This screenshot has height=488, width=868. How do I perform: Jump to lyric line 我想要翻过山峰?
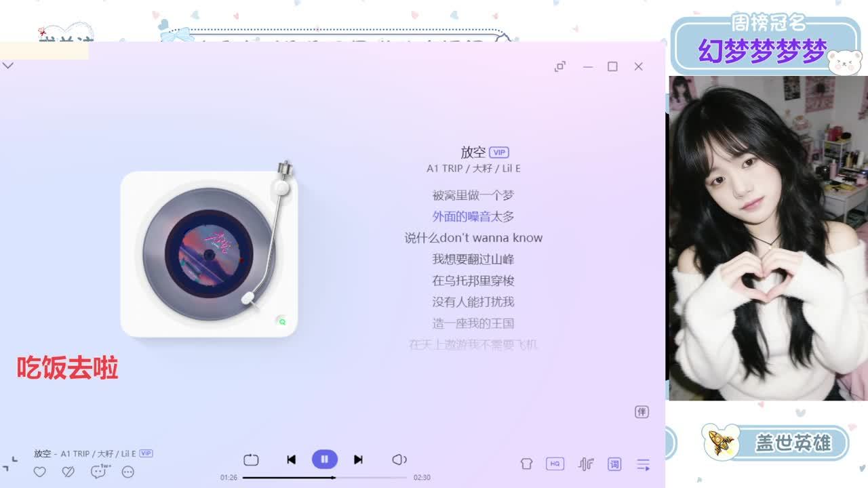point(473,259)
